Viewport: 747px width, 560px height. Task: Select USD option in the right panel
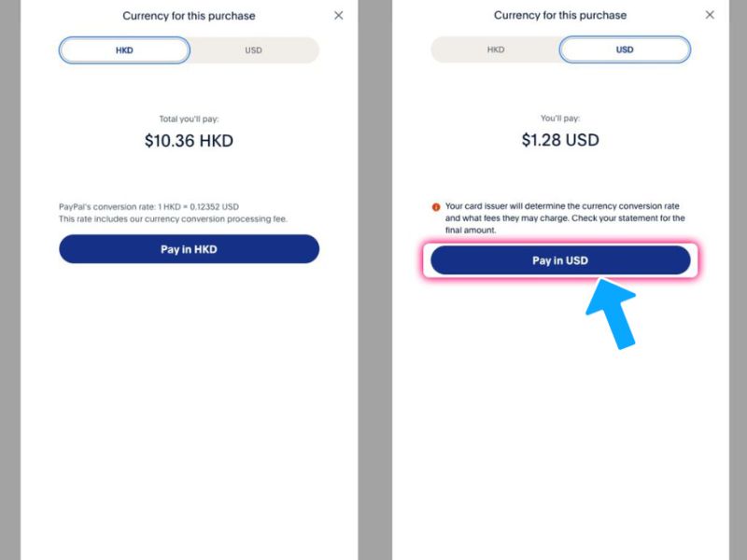(x=625, y=49)
